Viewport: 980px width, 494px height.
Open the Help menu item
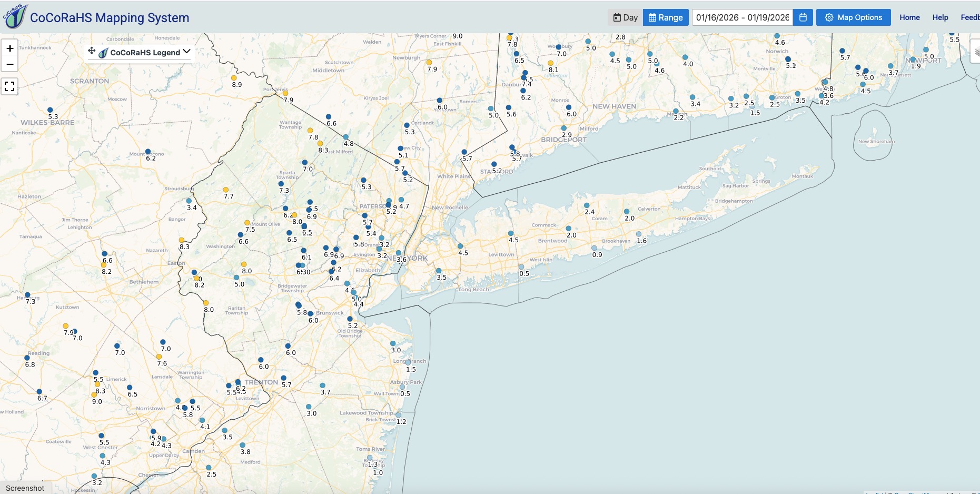point(940,17)
